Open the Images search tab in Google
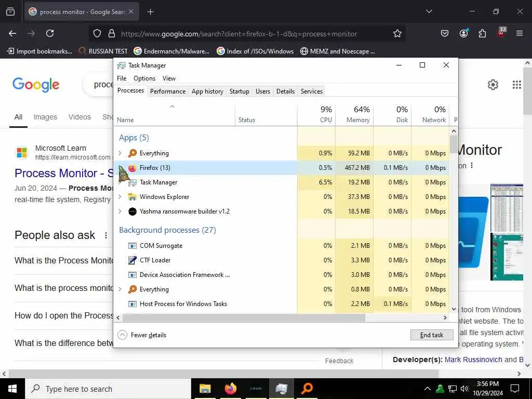 point(45,117)
